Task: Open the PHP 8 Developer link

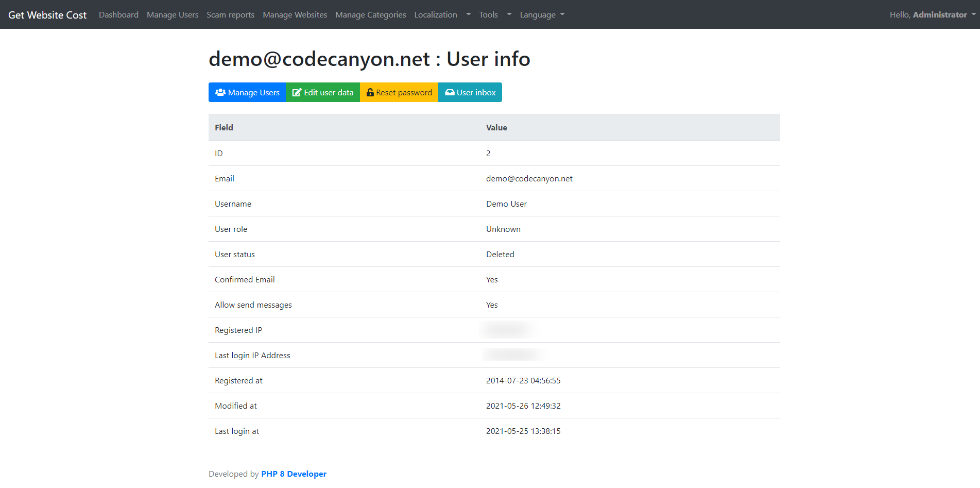Action: [294, 474]
